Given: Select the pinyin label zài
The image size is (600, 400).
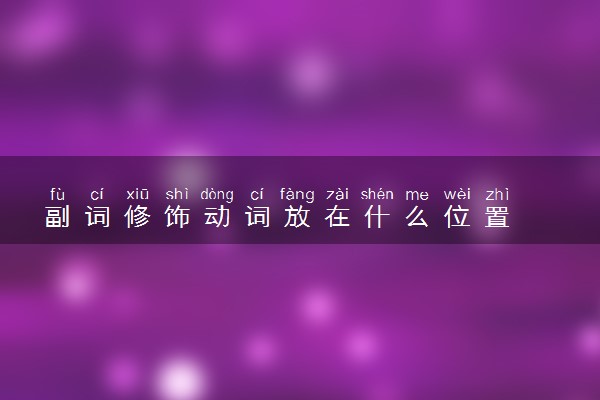Looking at the screenshot, I should click(337, 194).
